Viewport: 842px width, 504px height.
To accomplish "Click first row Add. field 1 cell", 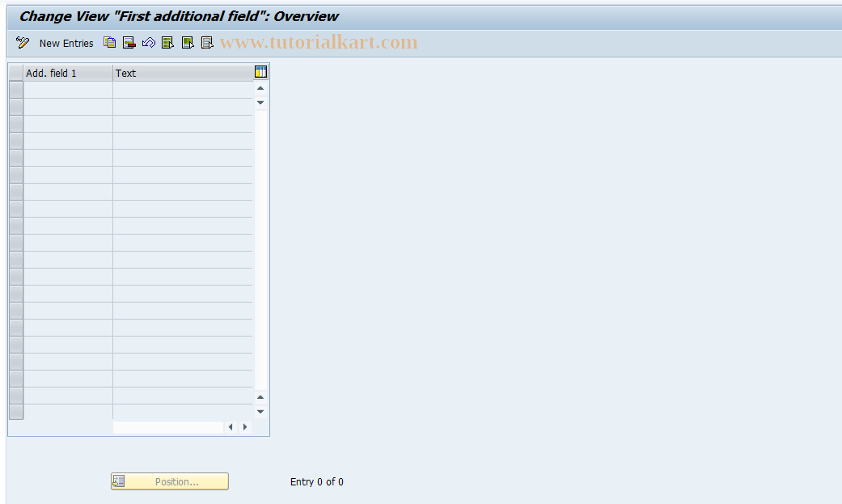I will (x=68, y=90).
